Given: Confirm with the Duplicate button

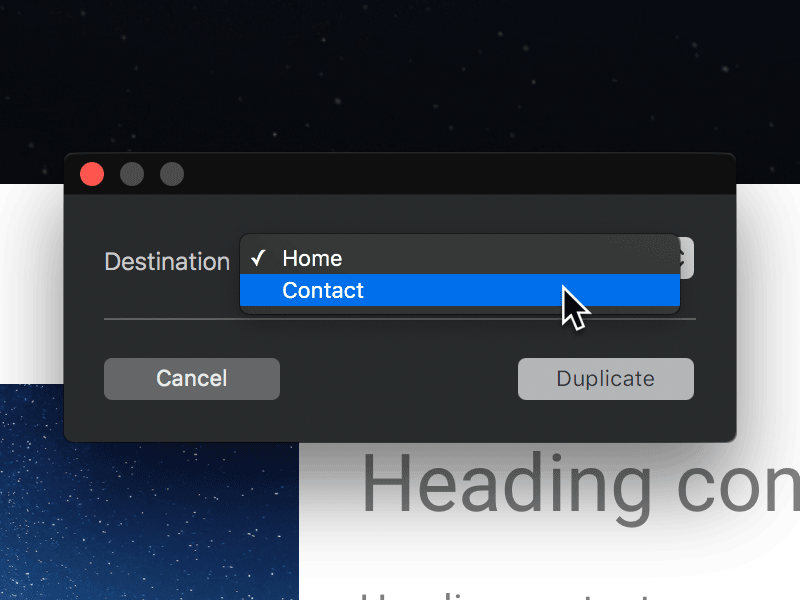Looking at the screenshot, I should 606,379.
